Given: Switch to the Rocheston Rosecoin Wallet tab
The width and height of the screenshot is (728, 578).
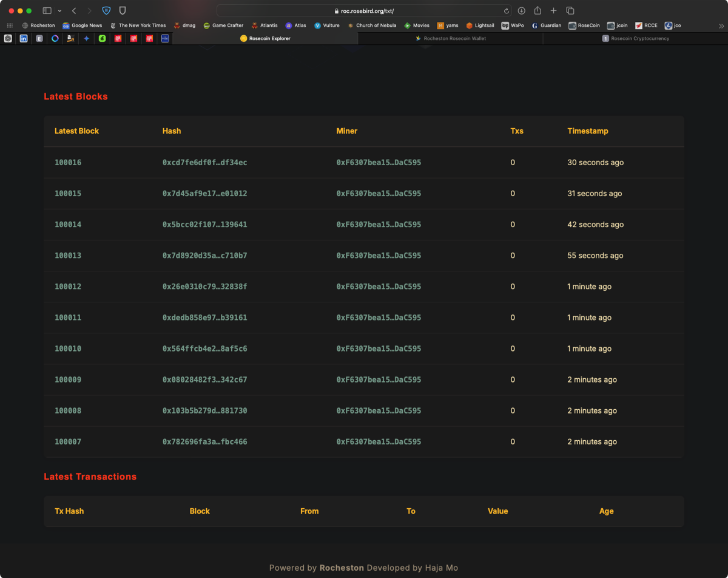Looking at the screenshot, I should [x=450, y=38].
